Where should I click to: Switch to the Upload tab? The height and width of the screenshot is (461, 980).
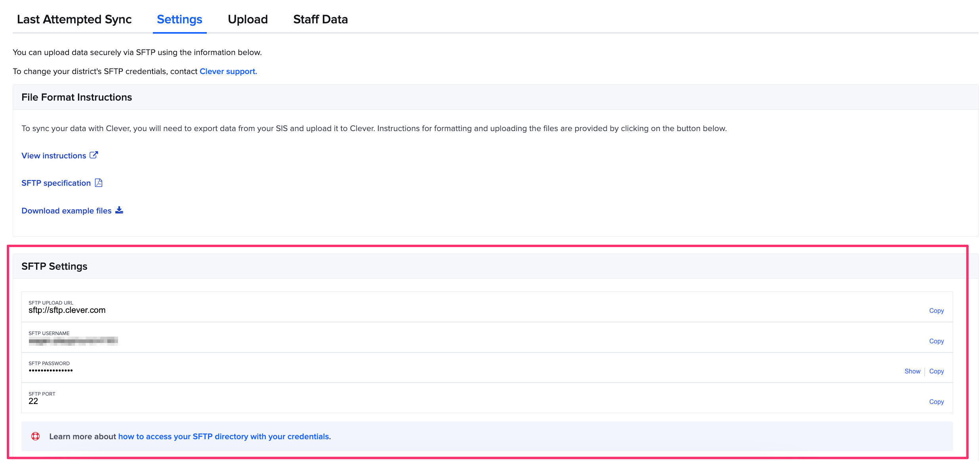(x=248, y=19)
